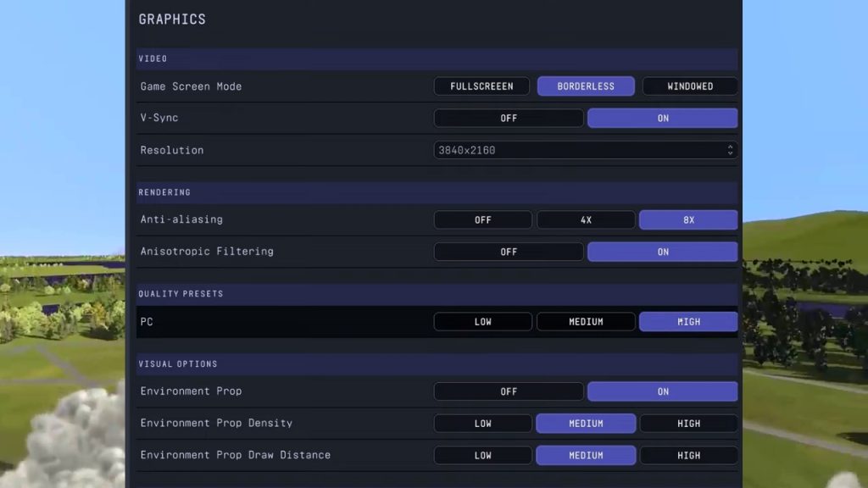
Task: Set Anti-aliasing to 4X
Action: coord(586,219)
